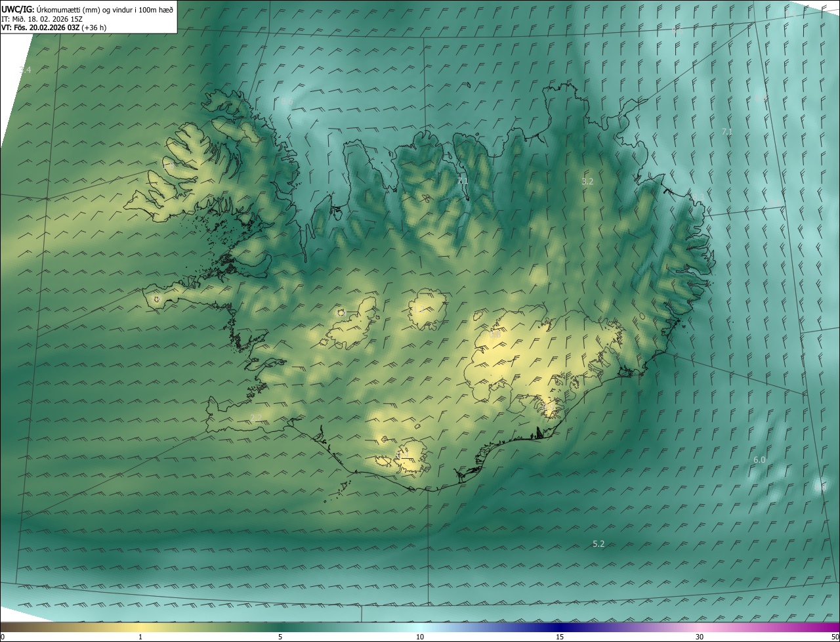Click the '0' tick label on the color scale

coord(3,637)
